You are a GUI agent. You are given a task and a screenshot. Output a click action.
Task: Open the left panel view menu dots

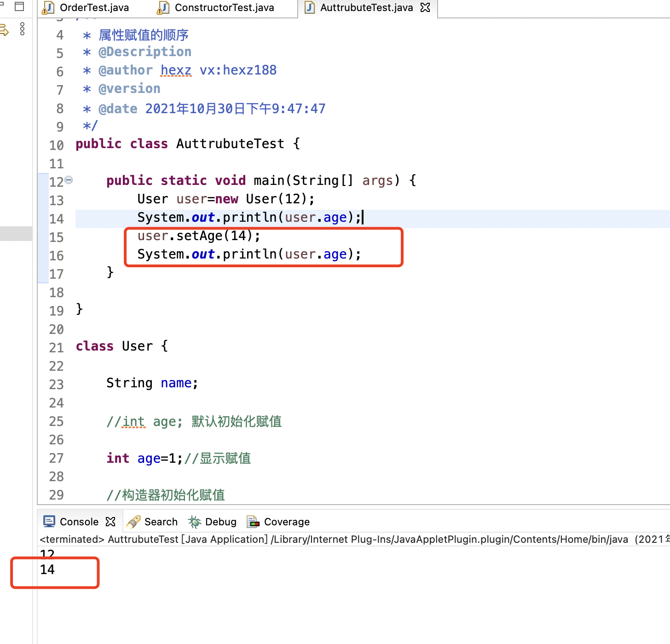(22, 29)
